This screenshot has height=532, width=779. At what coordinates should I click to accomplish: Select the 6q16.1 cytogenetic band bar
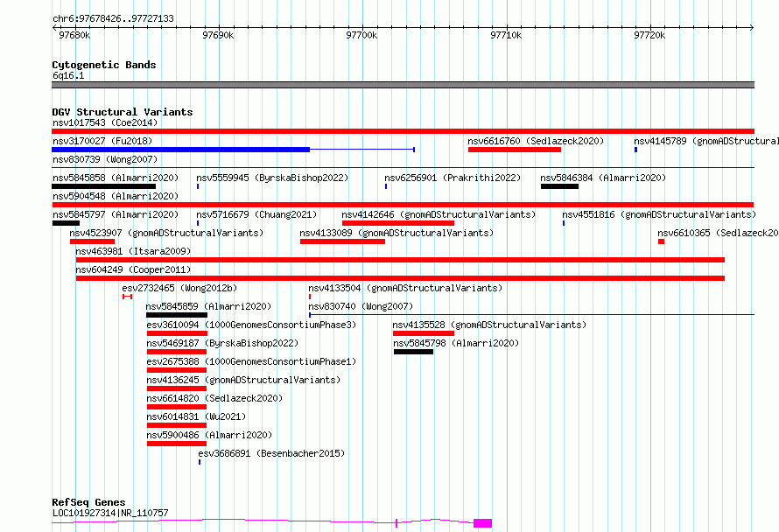click(403, 85)
